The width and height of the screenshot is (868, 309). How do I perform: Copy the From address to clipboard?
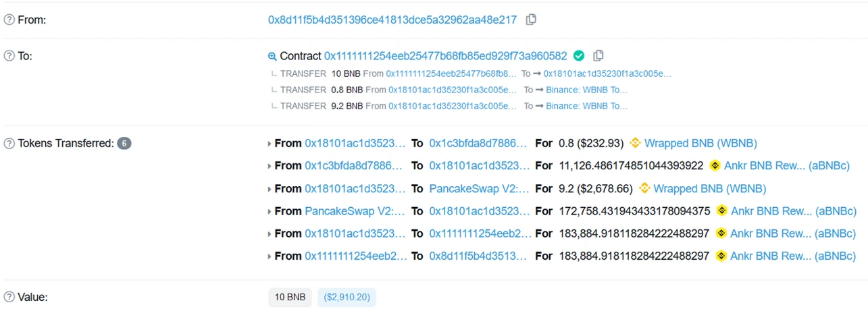(531, 20)
